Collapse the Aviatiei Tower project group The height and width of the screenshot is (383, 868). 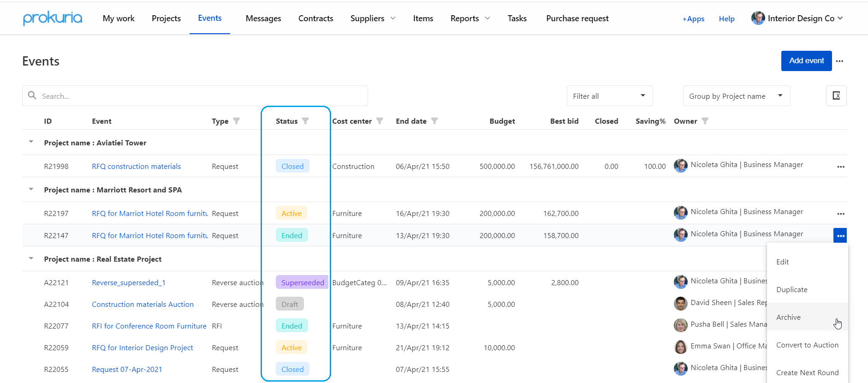(x=31, y=142)
